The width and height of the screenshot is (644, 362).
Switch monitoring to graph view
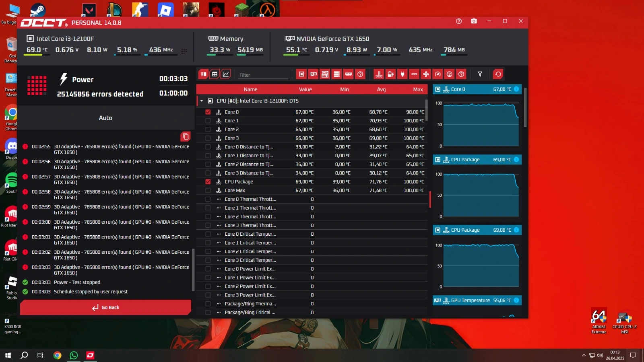click(226, 74)
